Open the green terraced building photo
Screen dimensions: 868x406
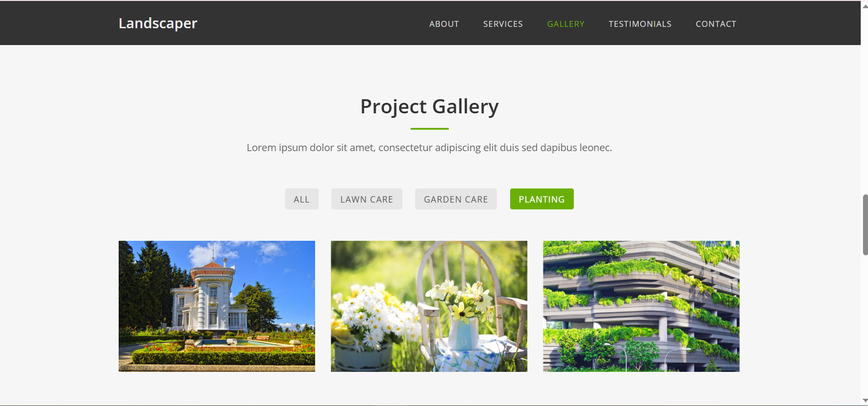641,306
